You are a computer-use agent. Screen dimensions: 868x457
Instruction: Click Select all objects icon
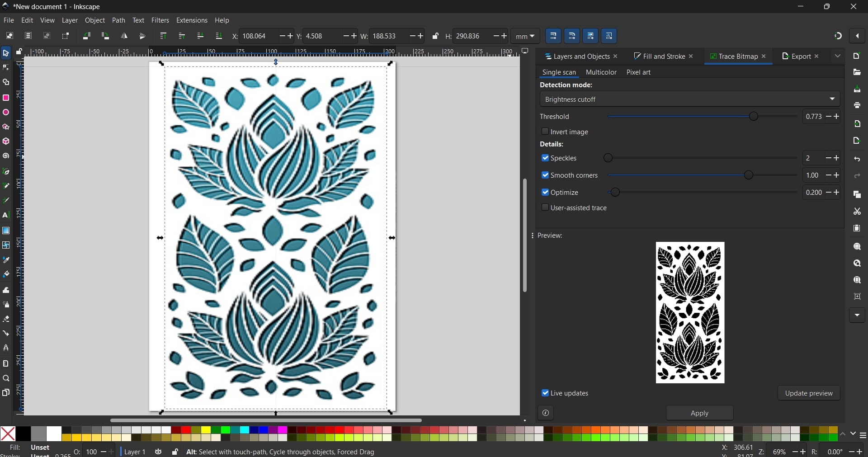coord(9,36)
